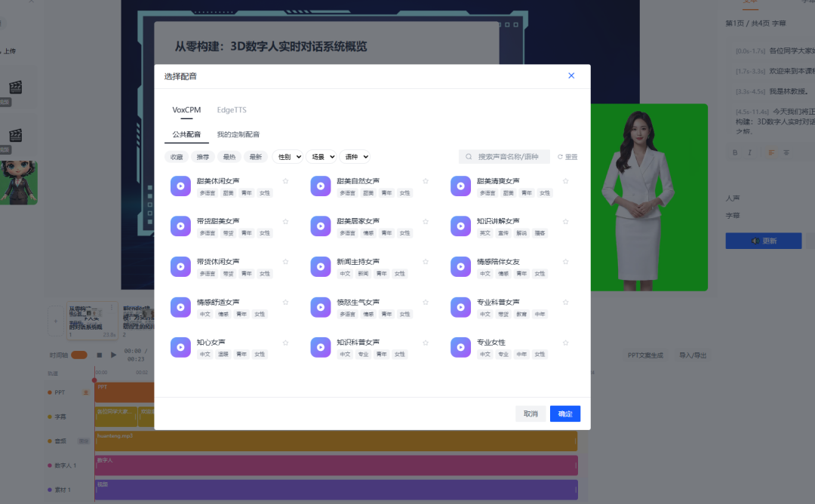815x504 pixels.
Task: Star the 知识讲解女声 voice
Action: pyautogui.click(x=565, y=221)
